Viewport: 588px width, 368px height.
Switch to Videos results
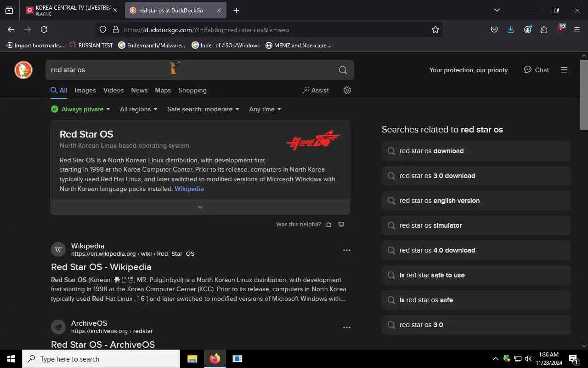coord(113,90)
